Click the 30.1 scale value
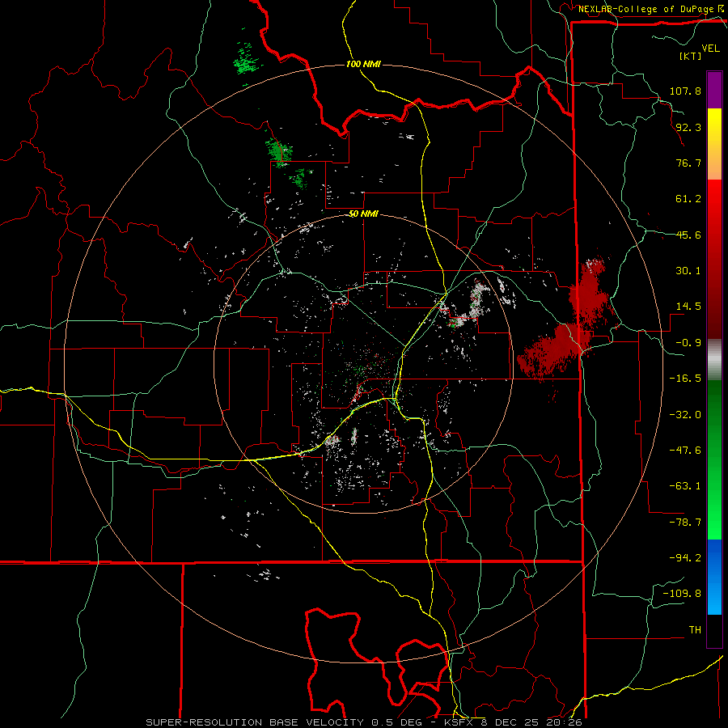The height and width of the screenshot is (728, 728). click(x=688, y=271)
